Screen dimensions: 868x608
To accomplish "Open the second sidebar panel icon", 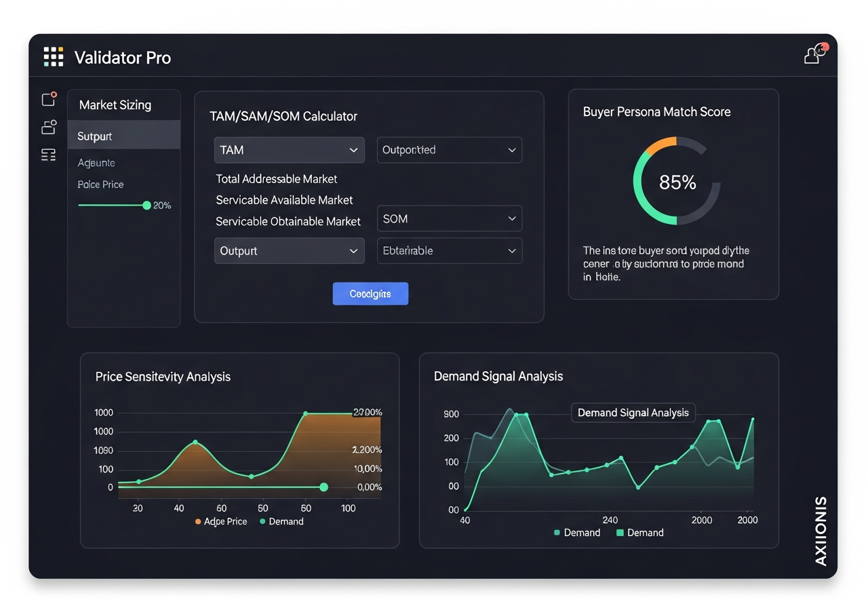I will pyautogui.click(x=48, y=127).
